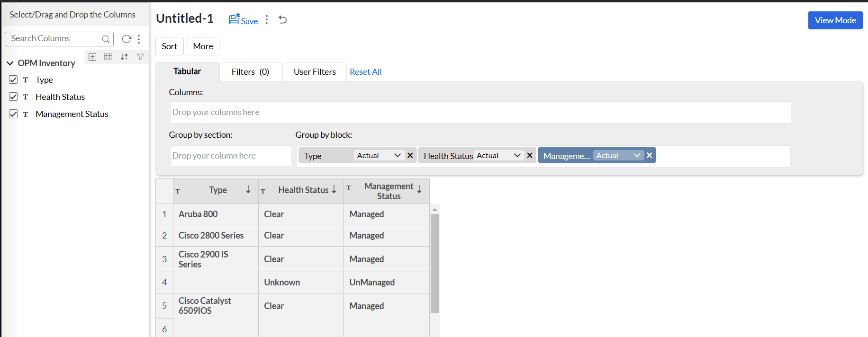This screenshot has height=337, width=868.
Task: Click the table grid icon in columns panel
Action: click(x=108, y=57)
